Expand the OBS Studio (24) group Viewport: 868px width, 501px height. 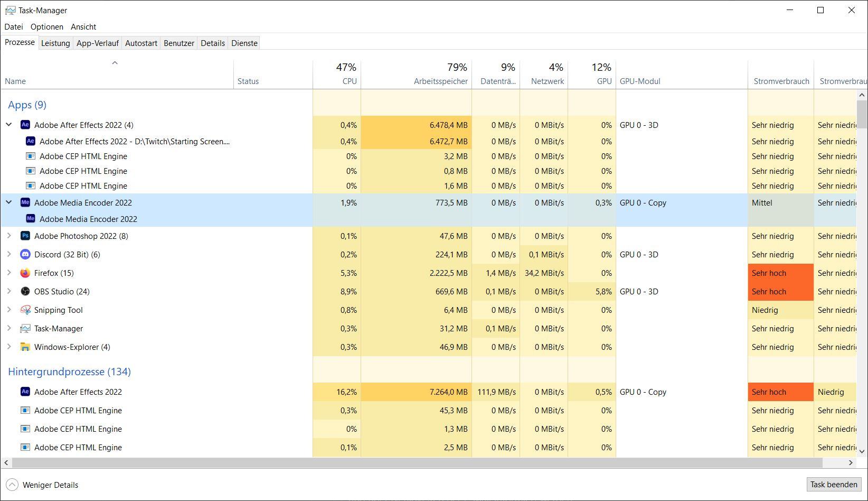point(8,291)
